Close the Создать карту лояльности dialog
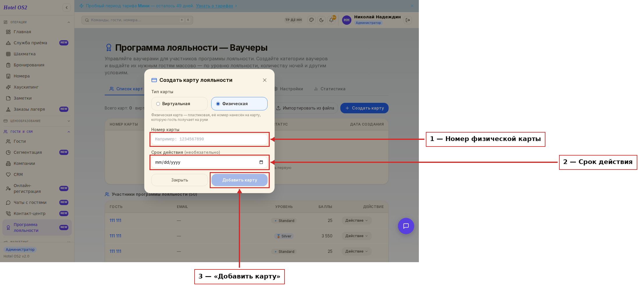This screenshot has height=291, width=644. pos(265,80)
